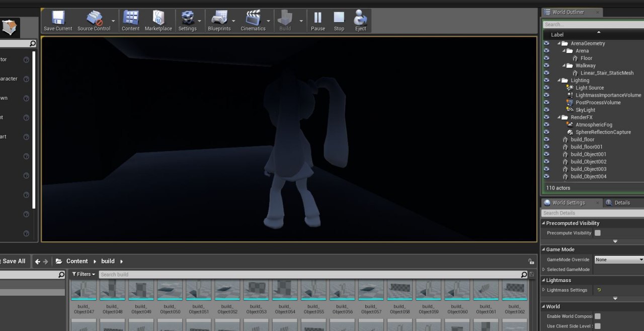Viewport: 644px width, 331px height.
Task: Open Blueprints dropdown arrow
Action: (x=233, y=21)
